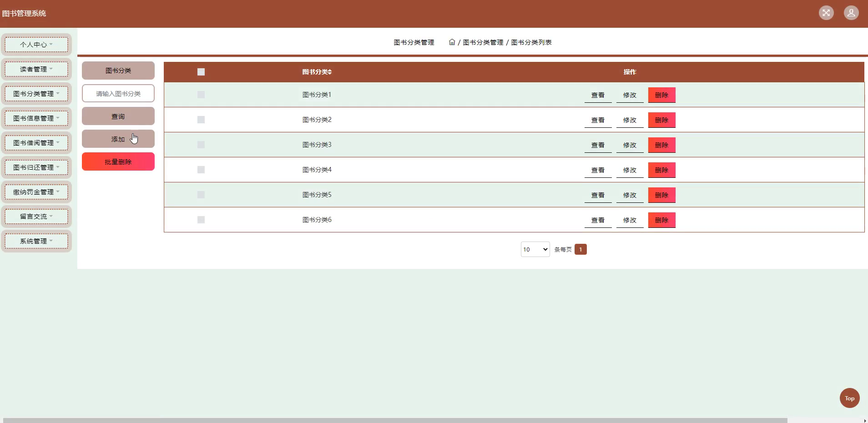868x423 pixels.
Task: Go to page 1 in pagination
Action: click(580, 249)
